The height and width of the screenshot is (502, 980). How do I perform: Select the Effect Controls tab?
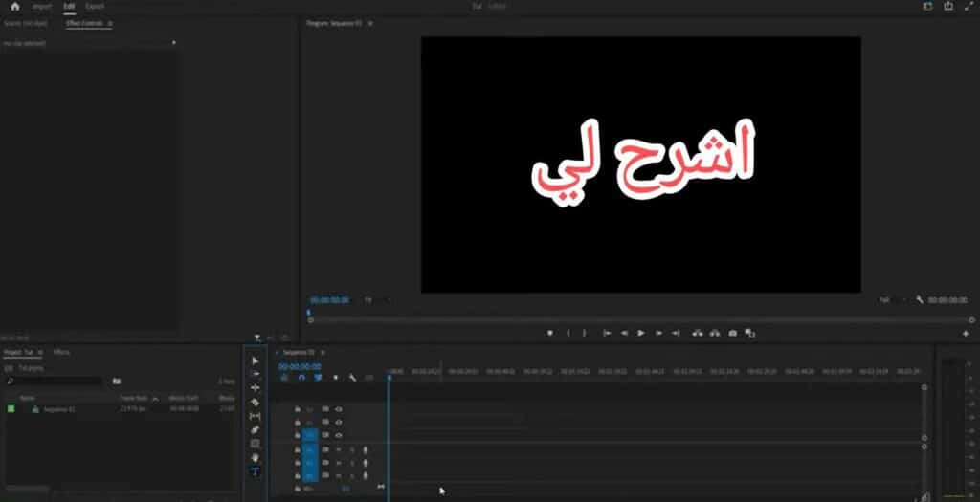[84, 23]
